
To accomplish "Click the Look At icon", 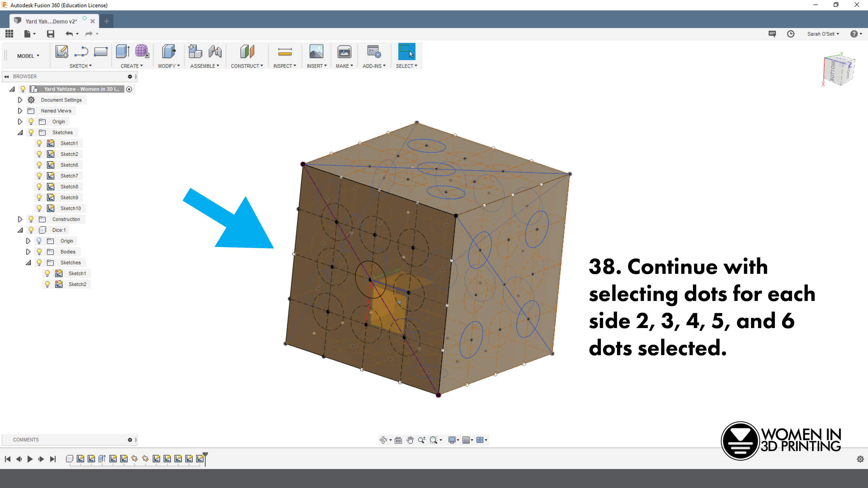I will click(x=398, y=440).
